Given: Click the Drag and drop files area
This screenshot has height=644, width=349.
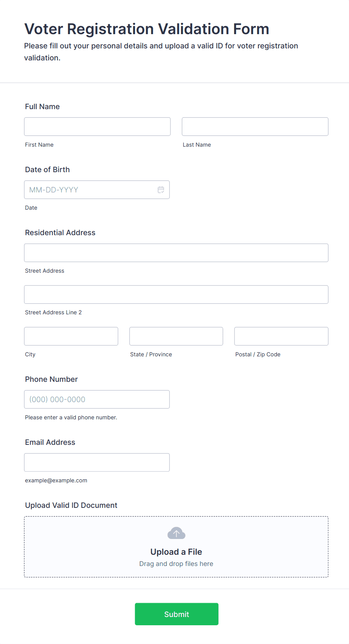Looking at the screenshot, I should click(x=176, y=564).
